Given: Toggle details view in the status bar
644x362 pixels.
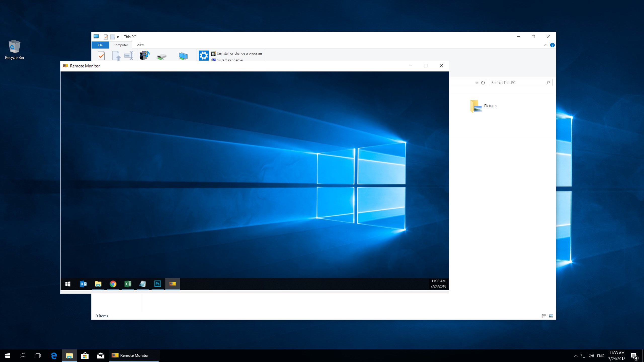Looking at the screenshot, I should tap(544, 316).
